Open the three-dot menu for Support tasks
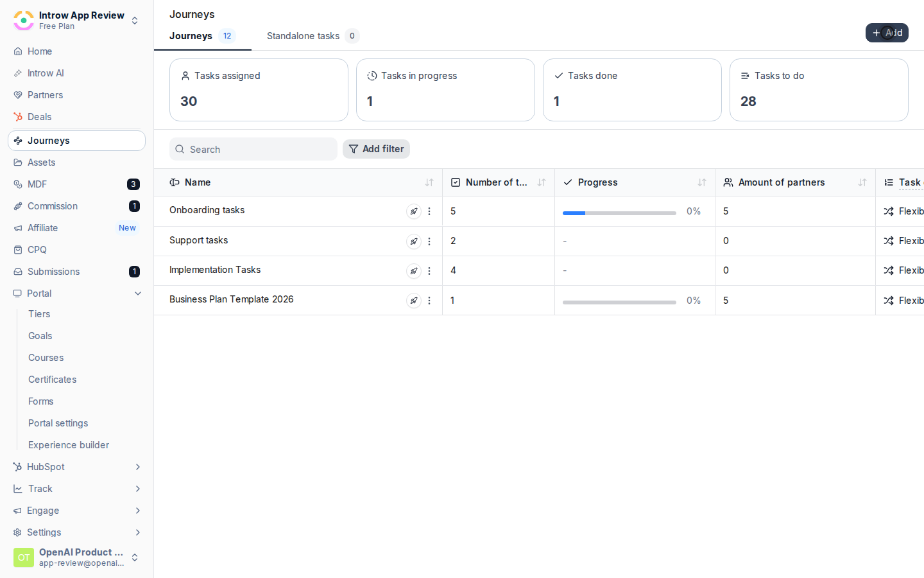924x578 pixels. tap(429, 241)
